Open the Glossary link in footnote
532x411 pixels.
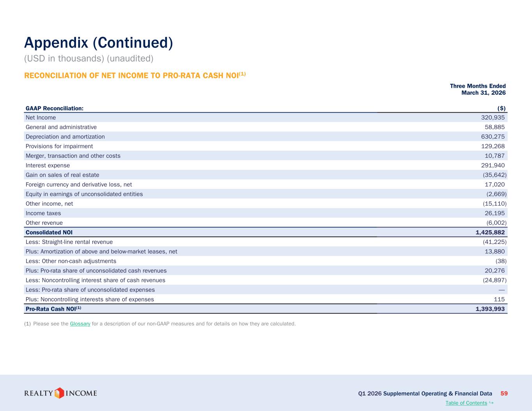pos(80,324)
